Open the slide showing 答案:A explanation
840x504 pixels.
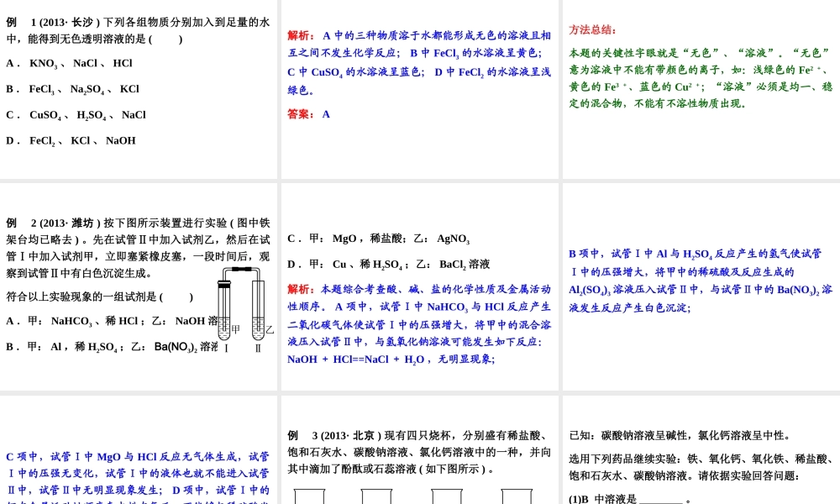(x=419, y=89)
